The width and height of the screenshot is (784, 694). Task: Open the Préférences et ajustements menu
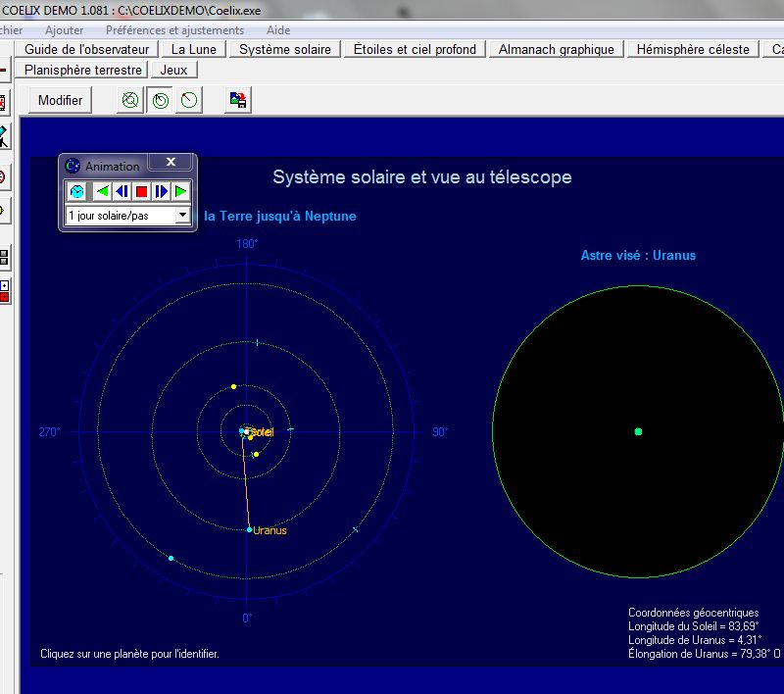[174, 30]
